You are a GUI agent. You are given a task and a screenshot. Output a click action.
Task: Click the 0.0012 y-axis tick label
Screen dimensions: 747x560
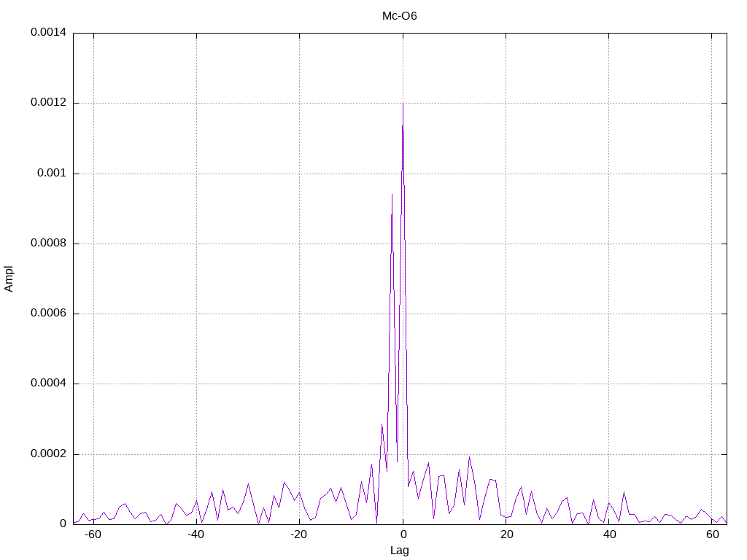[x=49, y=102]
